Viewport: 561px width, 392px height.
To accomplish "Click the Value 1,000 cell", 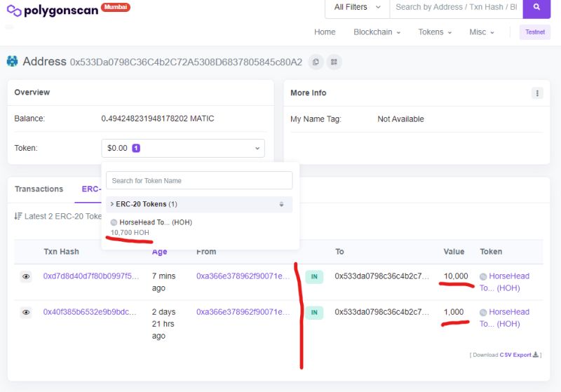I will click(x=454, y=312).
